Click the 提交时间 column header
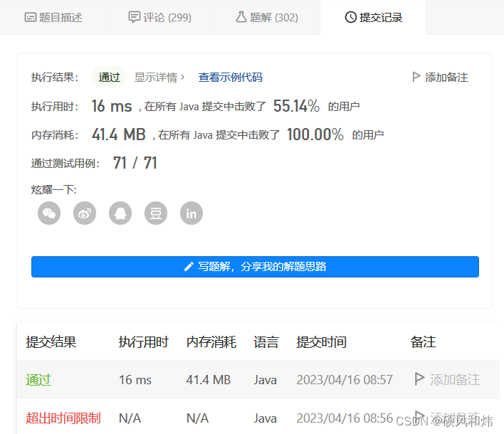This screenshot has height=434, width=504. pos(322,342)
